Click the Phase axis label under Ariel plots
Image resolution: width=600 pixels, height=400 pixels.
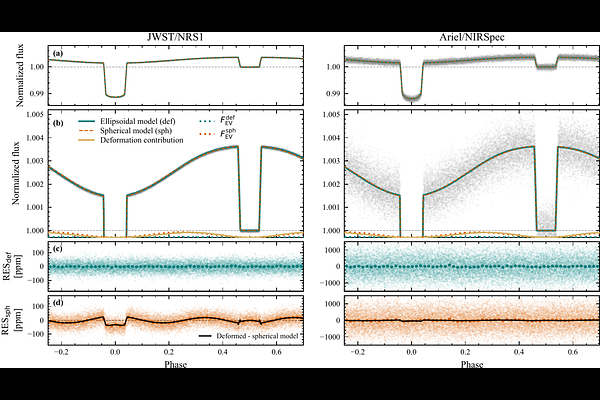472,364
